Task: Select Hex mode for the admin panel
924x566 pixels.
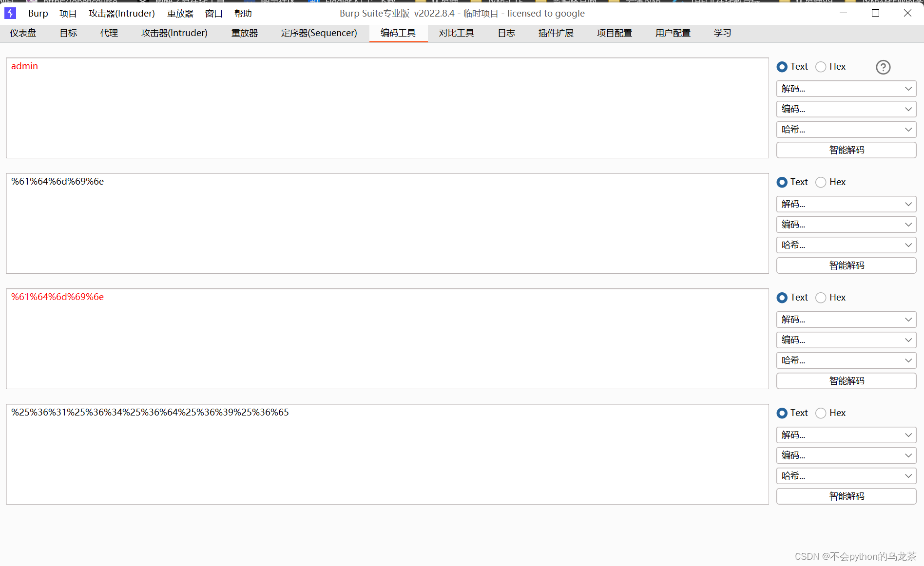Action: point(820,67)
